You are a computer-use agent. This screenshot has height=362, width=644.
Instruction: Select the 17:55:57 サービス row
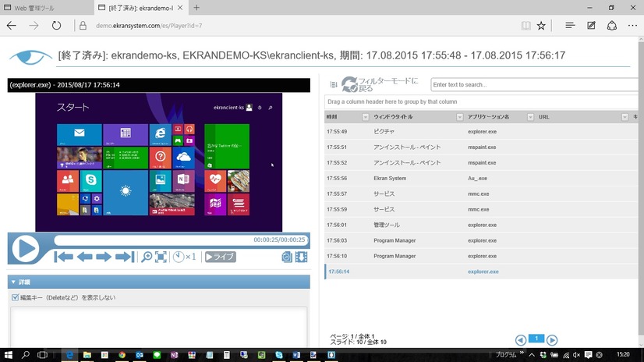point(481,194)
